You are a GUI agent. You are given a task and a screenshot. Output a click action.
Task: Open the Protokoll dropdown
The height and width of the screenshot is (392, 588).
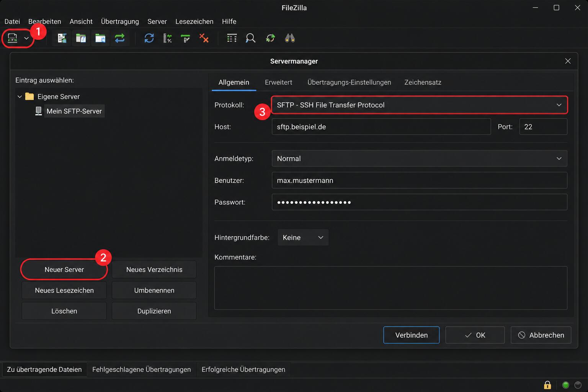point(419,105)
